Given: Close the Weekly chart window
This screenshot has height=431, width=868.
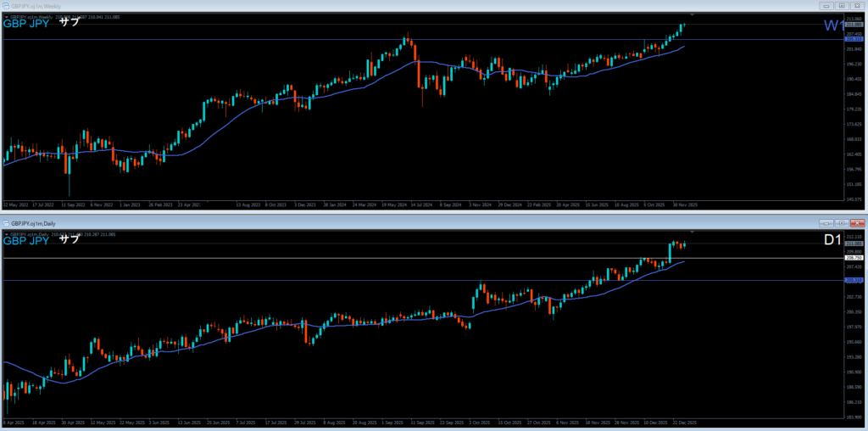Looking at the screenshot, I should (x=858, y=6).
